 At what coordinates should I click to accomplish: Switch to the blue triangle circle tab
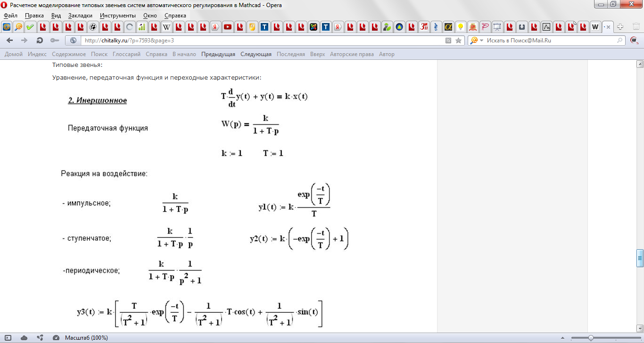tap(399, 26)
